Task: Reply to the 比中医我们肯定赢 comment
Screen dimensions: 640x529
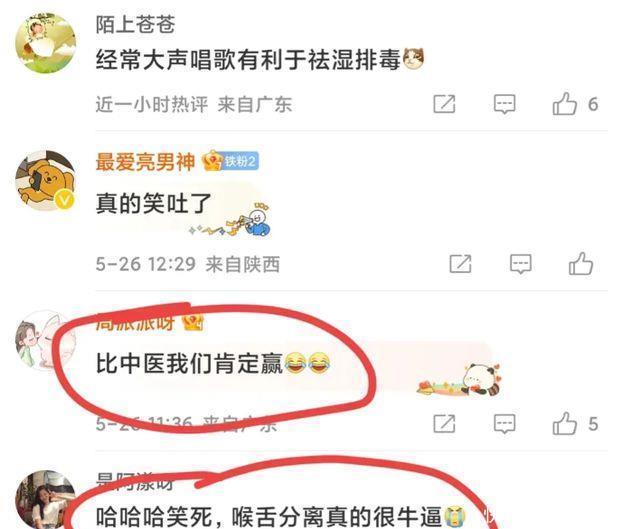Action: tap(504, 424)
